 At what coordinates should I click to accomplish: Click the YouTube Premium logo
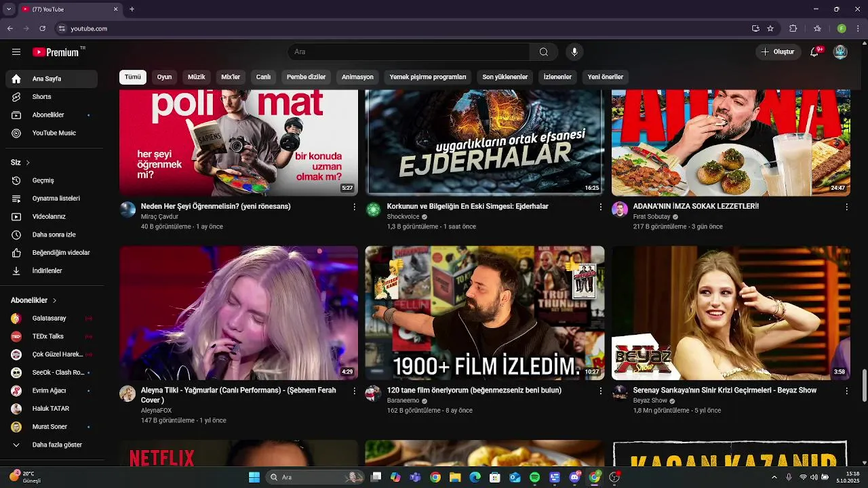56,52
